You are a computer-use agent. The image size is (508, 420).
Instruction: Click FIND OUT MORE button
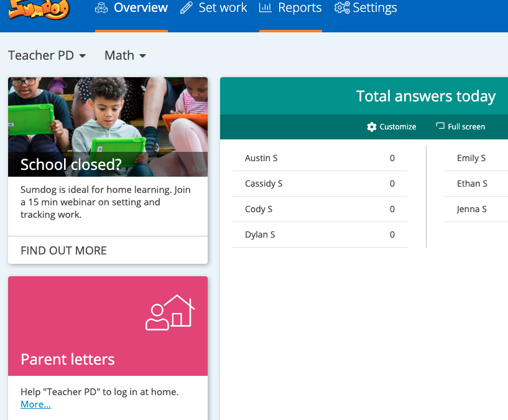63,250
